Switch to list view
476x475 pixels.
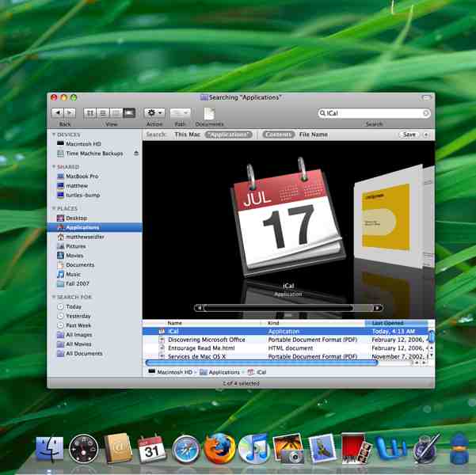point(103,113)
